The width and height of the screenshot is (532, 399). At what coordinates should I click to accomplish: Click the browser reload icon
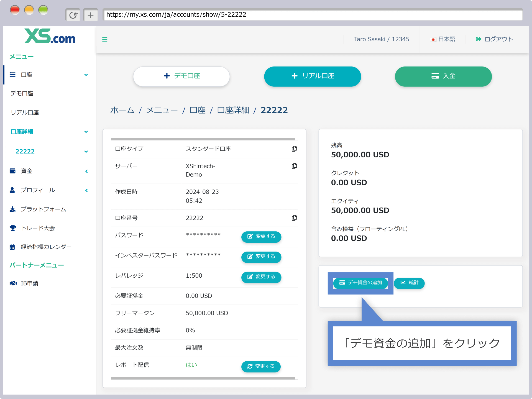tap(73, 15)
